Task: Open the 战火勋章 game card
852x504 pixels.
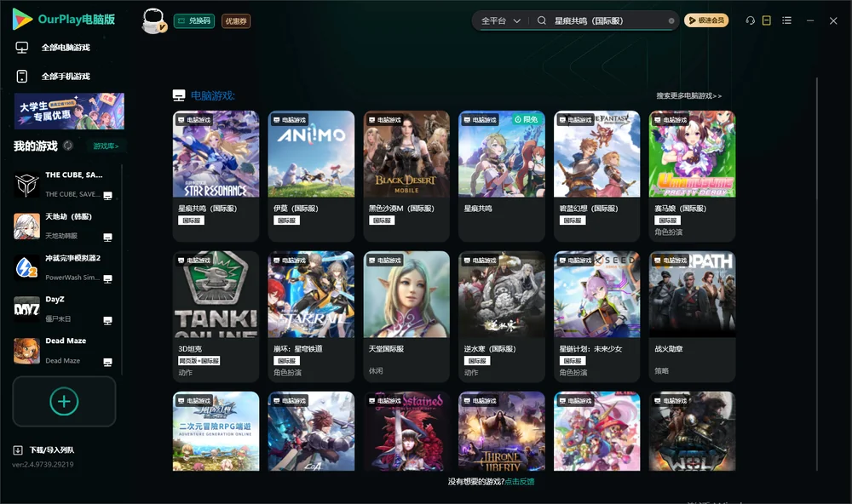Action: pyautogui.click(x=692, y=316)
